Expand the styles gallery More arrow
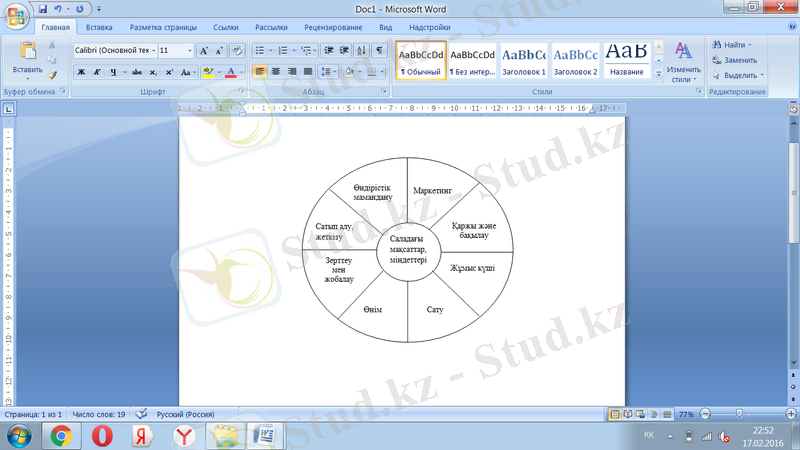The height and width of the screenshot is (450, 800). click(x=658, y=74)
